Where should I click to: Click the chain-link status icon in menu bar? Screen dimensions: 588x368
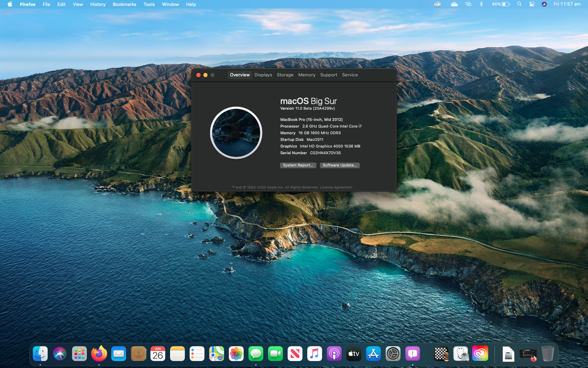coord(468,4)
